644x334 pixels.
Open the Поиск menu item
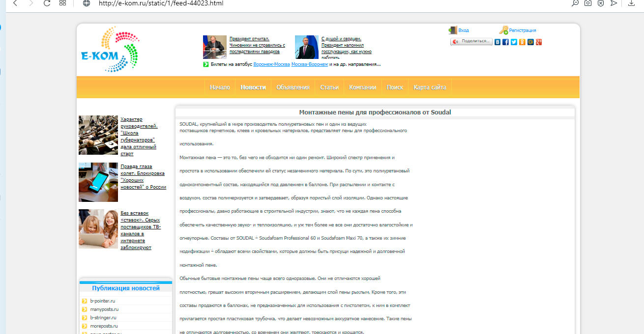(395, 87)
